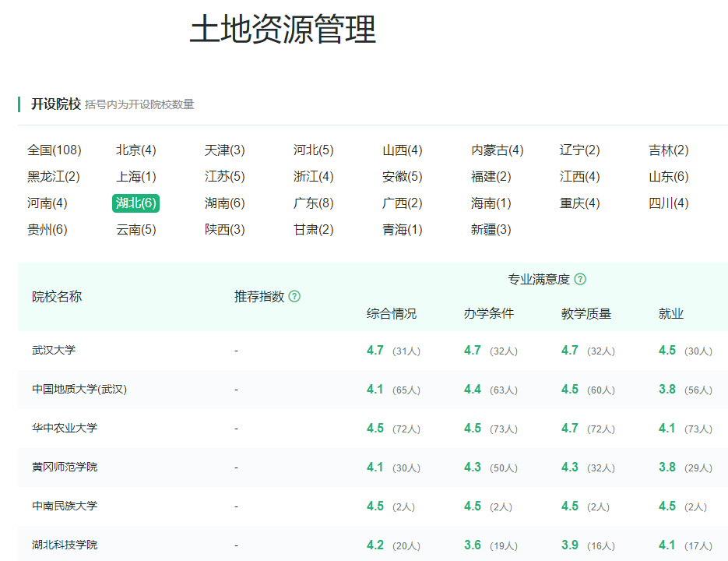Choose 上海(1) province
Viewport: 728px width, 561px height.
[x=136, y=177]
